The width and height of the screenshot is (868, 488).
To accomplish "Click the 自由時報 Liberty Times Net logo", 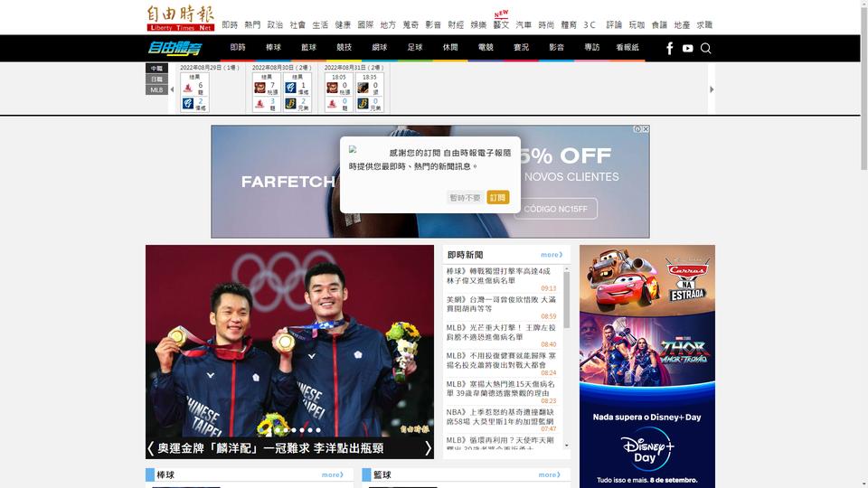I will click(181, 18).
